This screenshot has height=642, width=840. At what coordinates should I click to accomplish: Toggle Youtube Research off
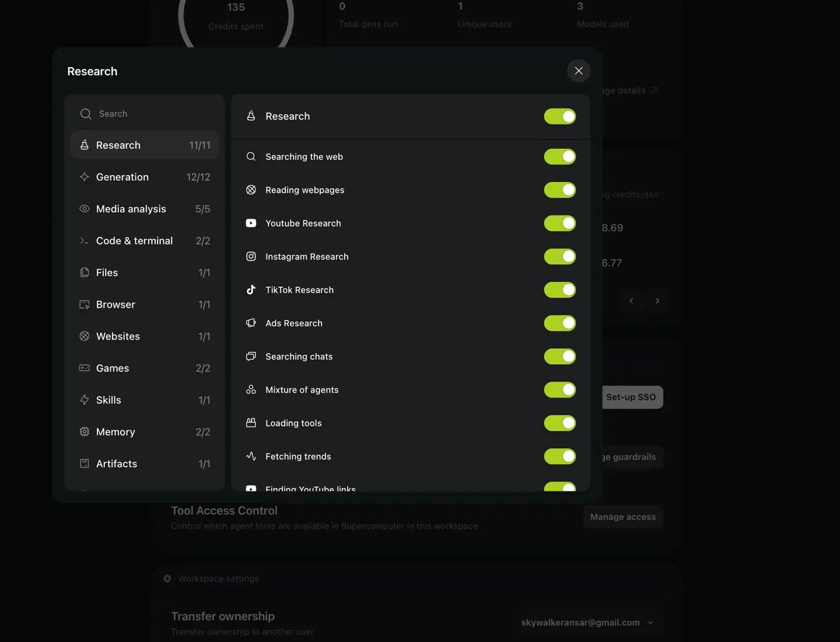click(x=560, y=223)
